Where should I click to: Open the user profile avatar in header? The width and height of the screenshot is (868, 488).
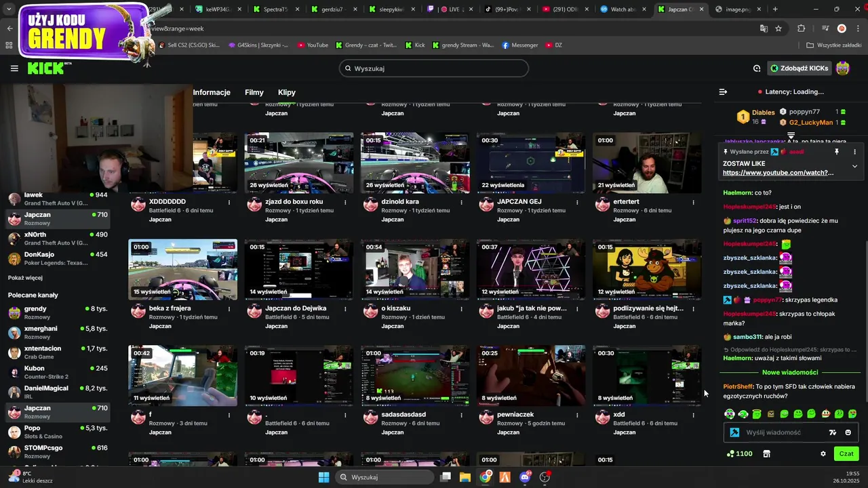[843, 68]
